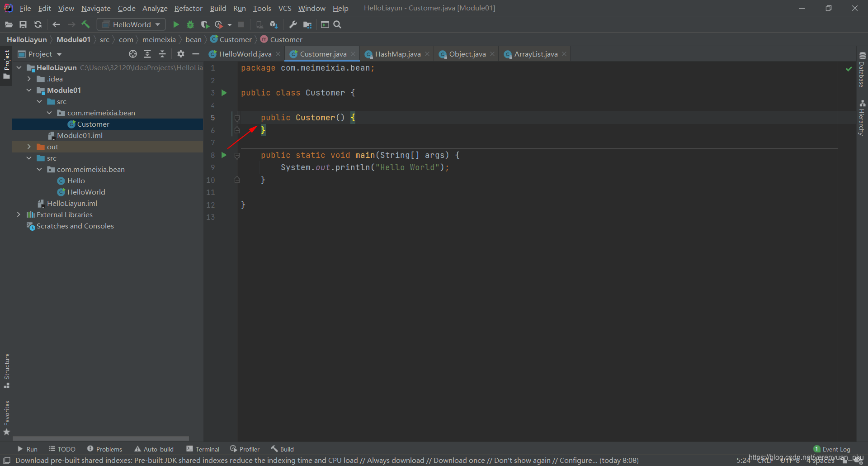The width and height of the screenshot is (868, 466).
Task: Start debugging with the bug icon
Action: click(190, 24)
